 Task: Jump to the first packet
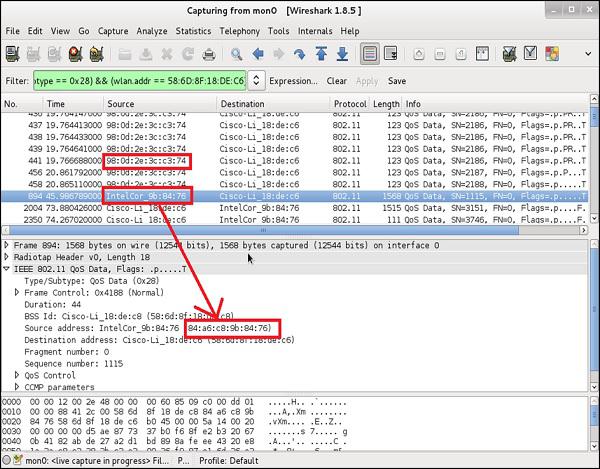point(321,54)
